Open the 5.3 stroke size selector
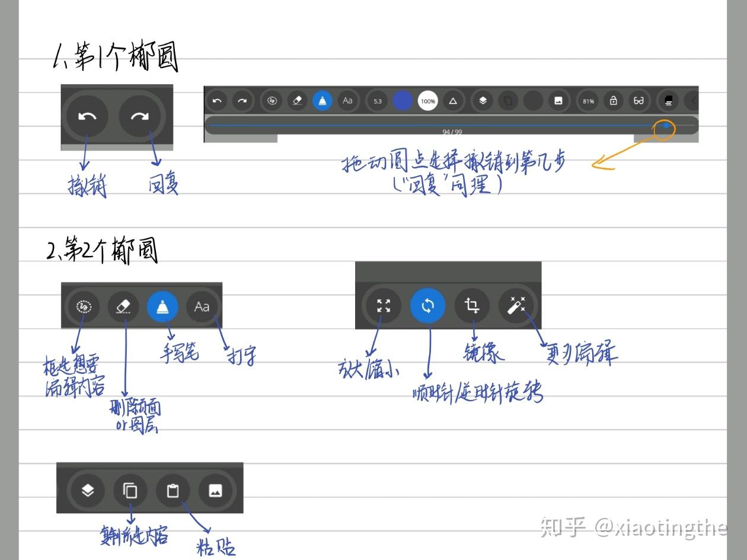This screenshot has height=560, width=747. [x=378, y=101]
